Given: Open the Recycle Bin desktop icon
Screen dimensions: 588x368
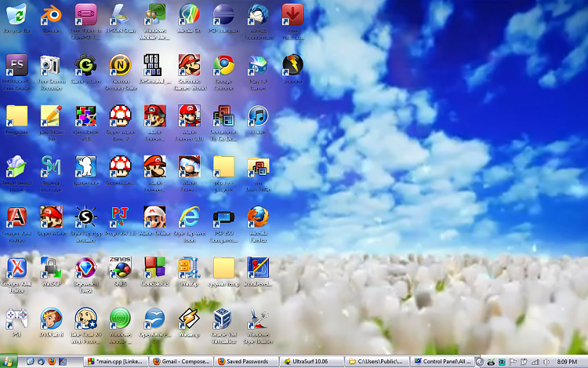Looking at the screenshot, I should 17,15.
